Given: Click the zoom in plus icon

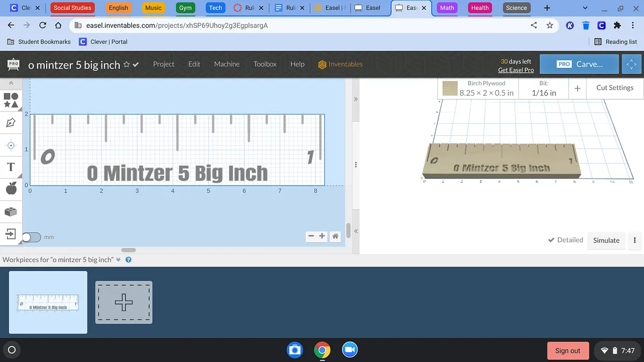Looking at the screenshot, I should (322, 236).
